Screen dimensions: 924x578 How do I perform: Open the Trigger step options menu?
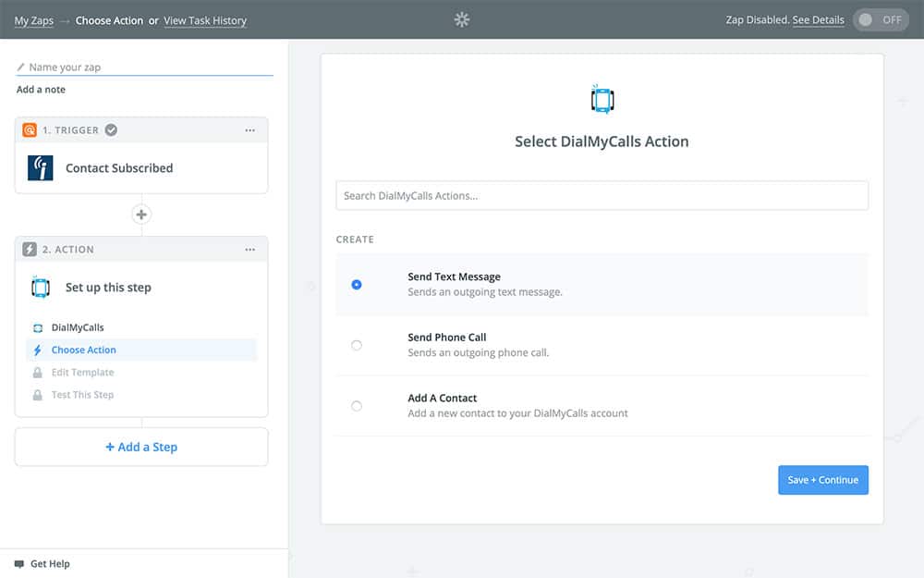pyautogui.click(x=249, y=130)
